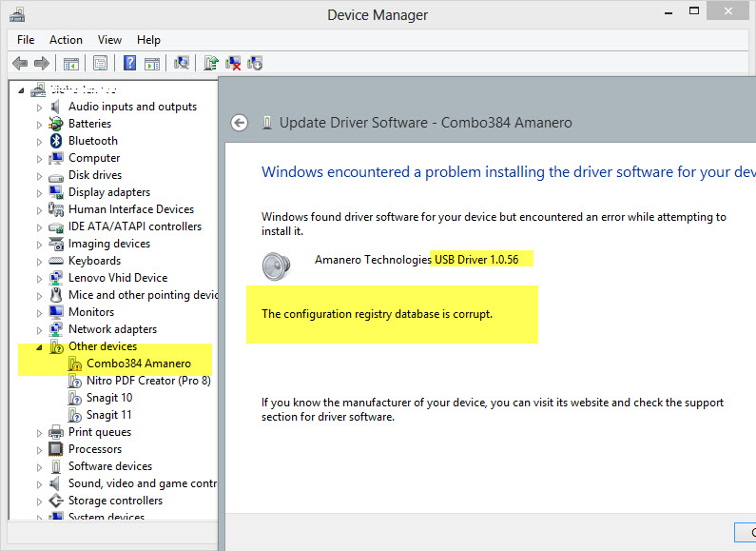Screen dimensions: 756x551
Task: Open the Action menu
Action: 66,40
